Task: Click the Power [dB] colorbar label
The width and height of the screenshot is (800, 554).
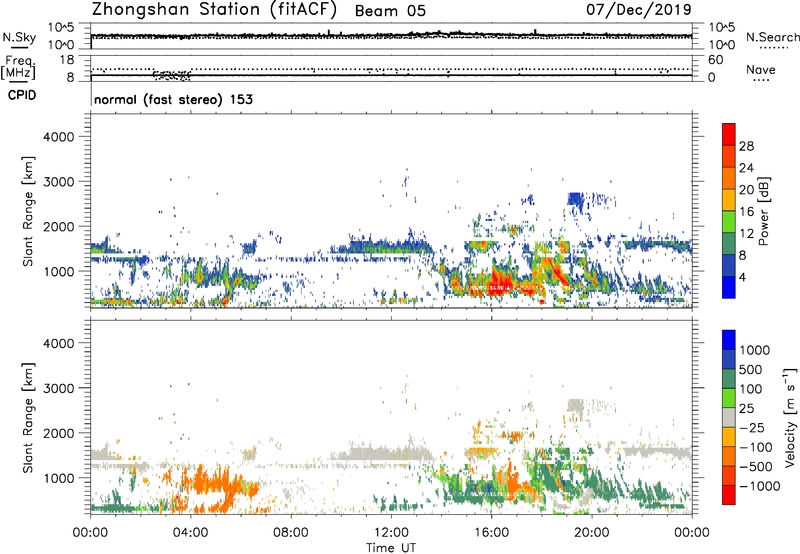Action: click(x=764, y=211)
